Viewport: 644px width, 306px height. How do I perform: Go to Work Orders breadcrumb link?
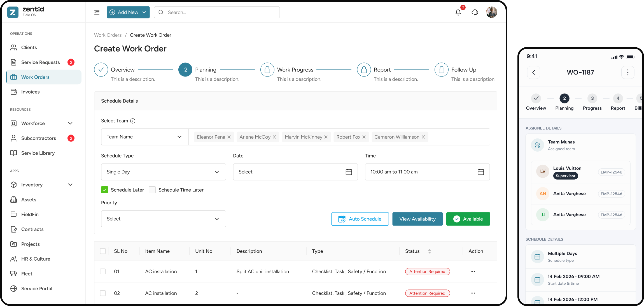108,35
